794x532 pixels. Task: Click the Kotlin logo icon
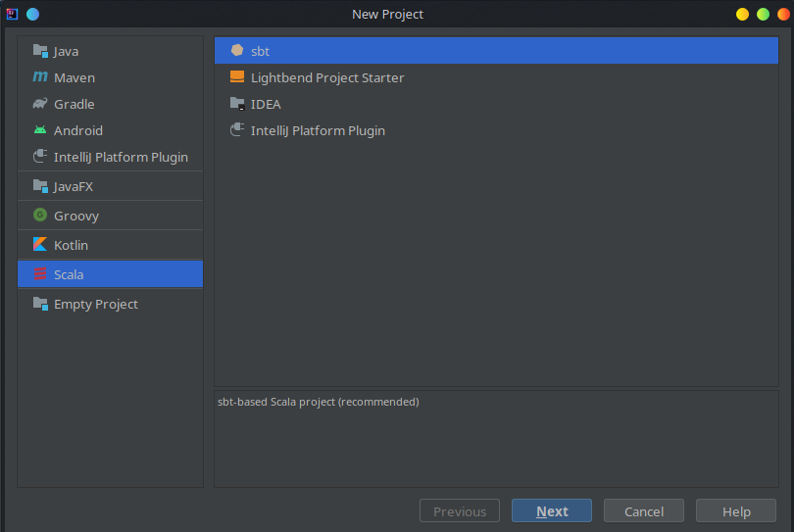(x=40, y=245)
